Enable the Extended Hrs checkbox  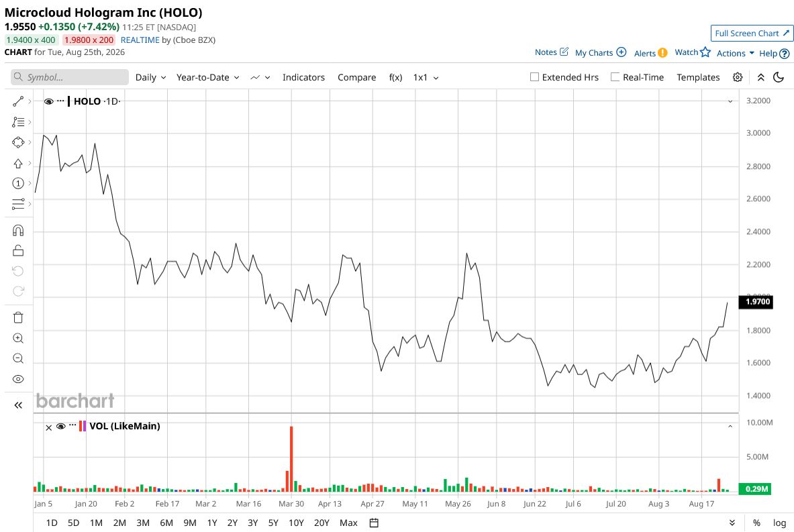(534, 77)
